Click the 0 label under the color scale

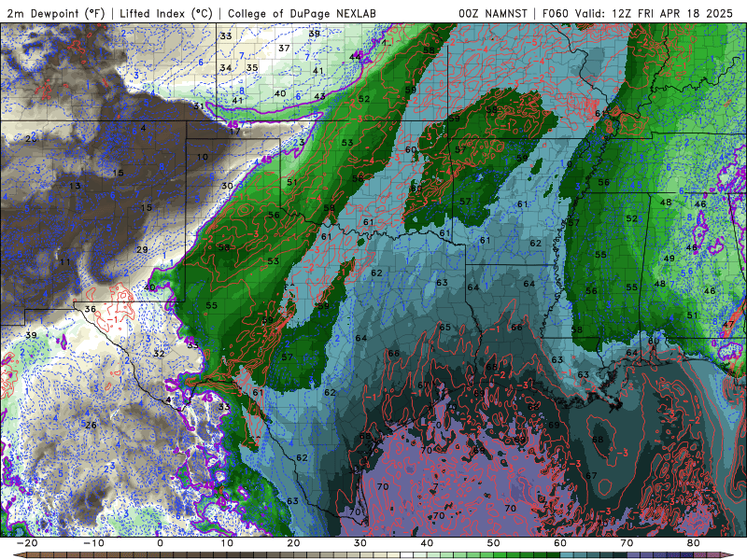(160, 543)
